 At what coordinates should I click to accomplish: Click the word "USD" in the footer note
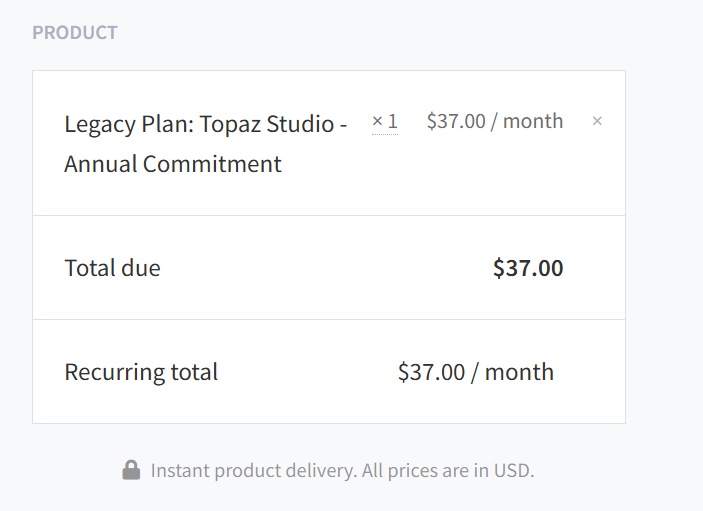[512, 470]
